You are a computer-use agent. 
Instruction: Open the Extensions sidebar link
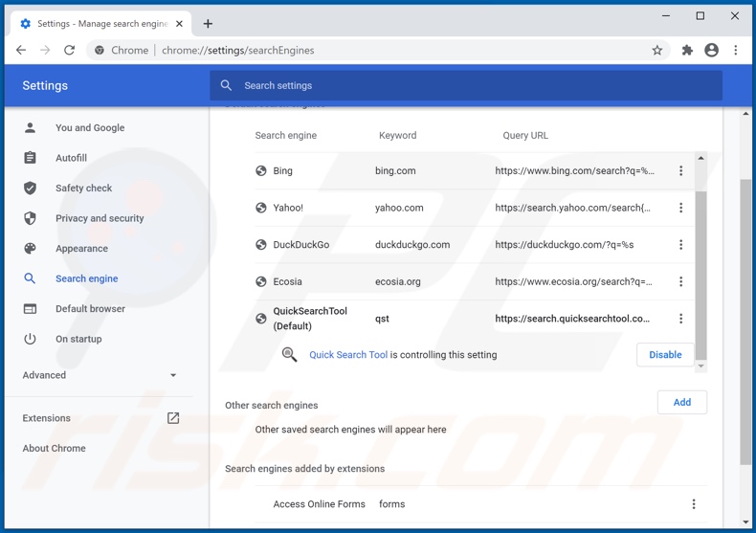tap(46, 418)
